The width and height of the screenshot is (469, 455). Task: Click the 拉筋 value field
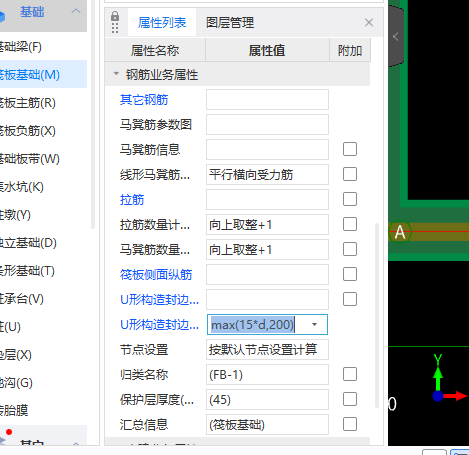click(x=267, y=199)
